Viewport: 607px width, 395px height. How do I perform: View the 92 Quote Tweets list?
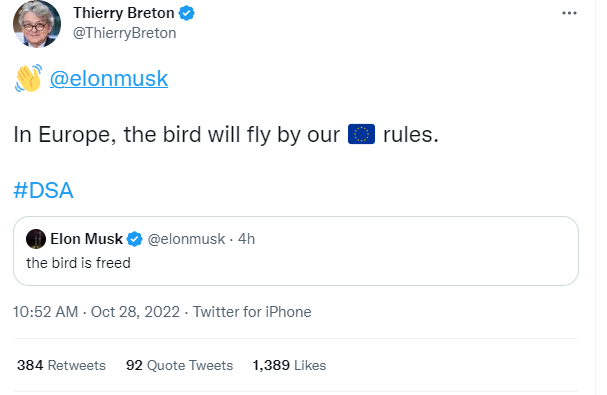(x=179, y=365)
